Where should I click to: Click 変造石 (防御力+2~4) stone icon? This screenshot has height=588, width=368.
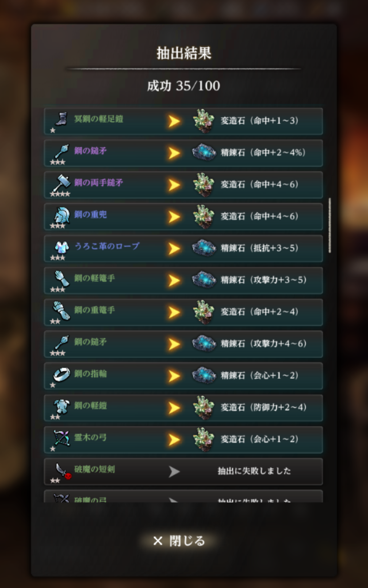pyautogui.click(x=204, y=408)
